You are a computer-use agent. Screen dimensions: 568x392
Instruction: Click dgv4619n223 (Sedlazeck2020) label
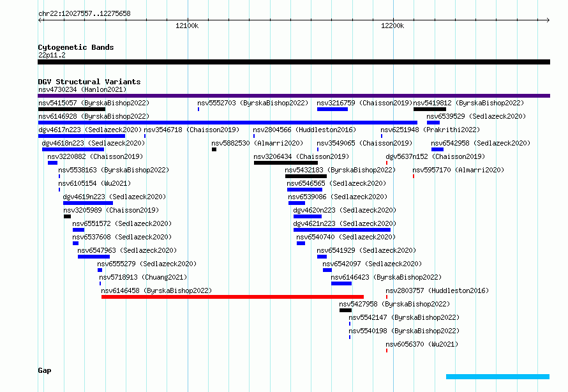tap(114, 197)
